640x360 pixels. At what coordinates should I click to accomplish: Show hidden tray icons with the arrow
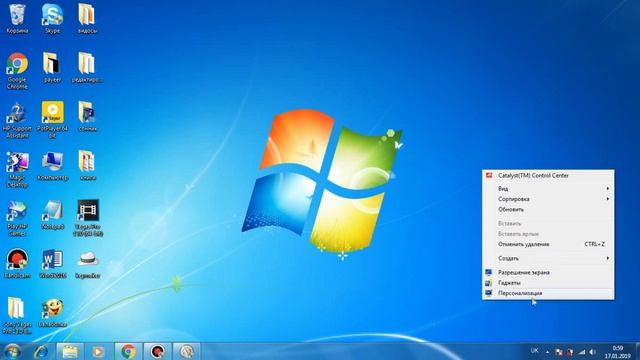coord(547,352)
